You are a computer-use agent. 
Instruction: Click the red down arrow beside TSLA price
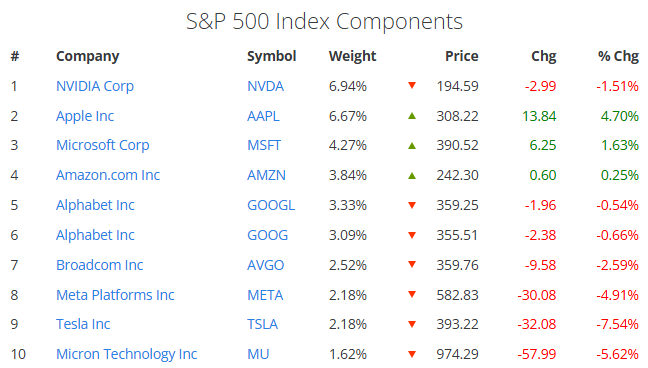click(412, 324)
